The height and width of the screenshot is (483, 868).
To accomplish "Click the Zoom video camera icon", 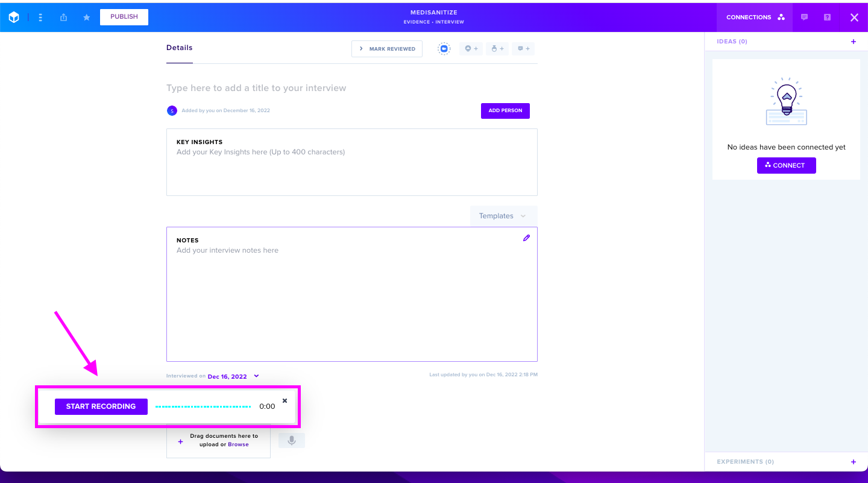I will pyautogui.click(x=444, y=49).
